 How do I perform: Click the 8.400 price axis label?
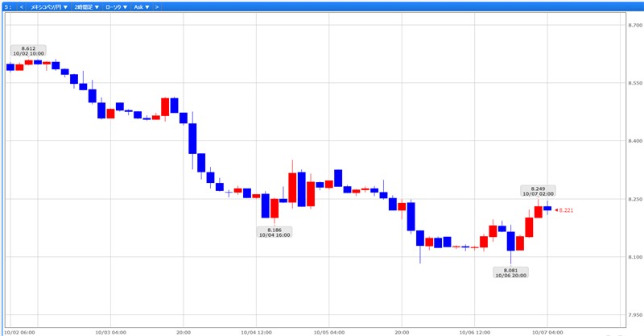(x=634, y=141)
